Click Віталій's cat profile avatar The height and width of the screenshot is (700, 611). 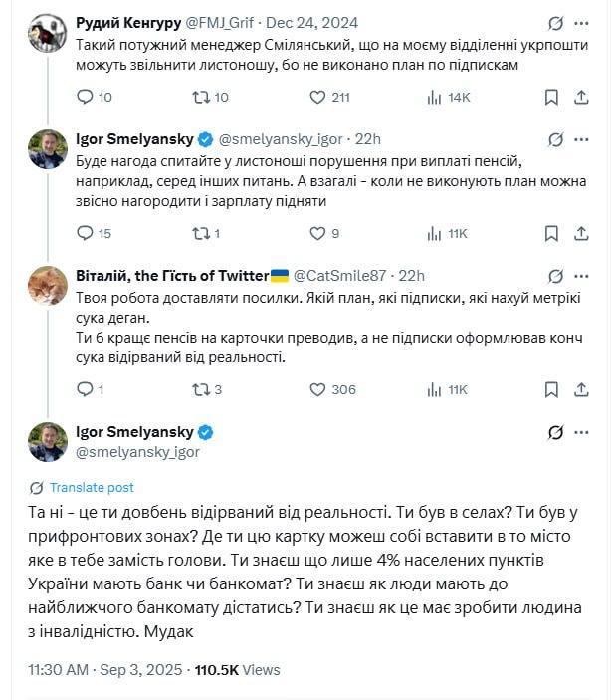point(47,285)
